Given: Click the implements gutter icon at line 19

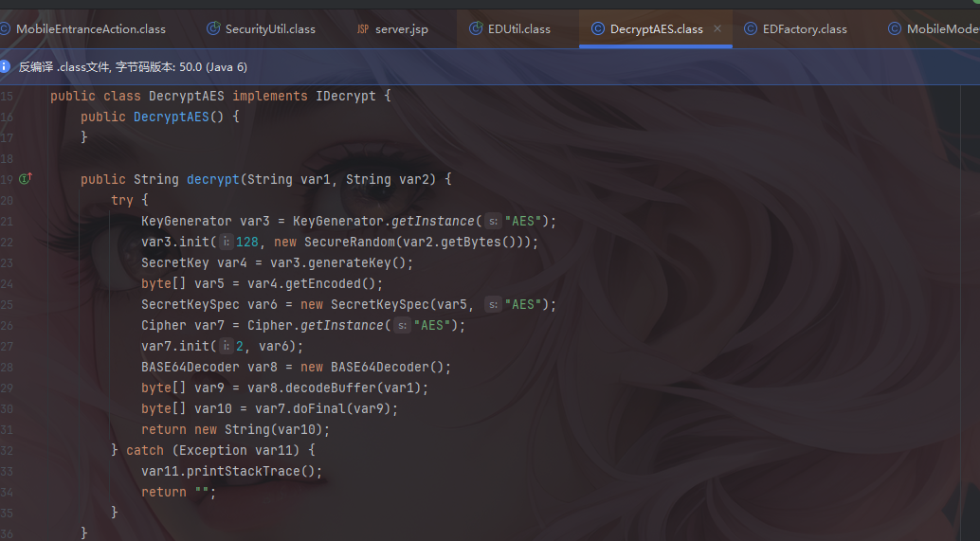Looking at the screenshot, I should pos(25,179).
